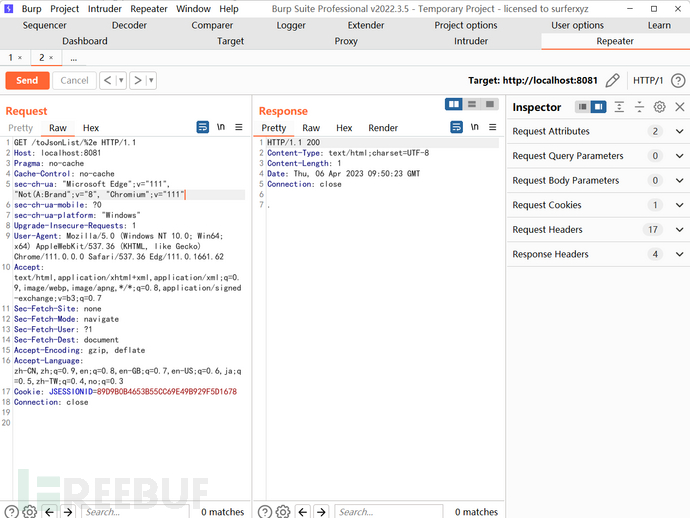The image size is (690, 518).
Task: Edit the target with the pencil icon
Action: point(612,81)
